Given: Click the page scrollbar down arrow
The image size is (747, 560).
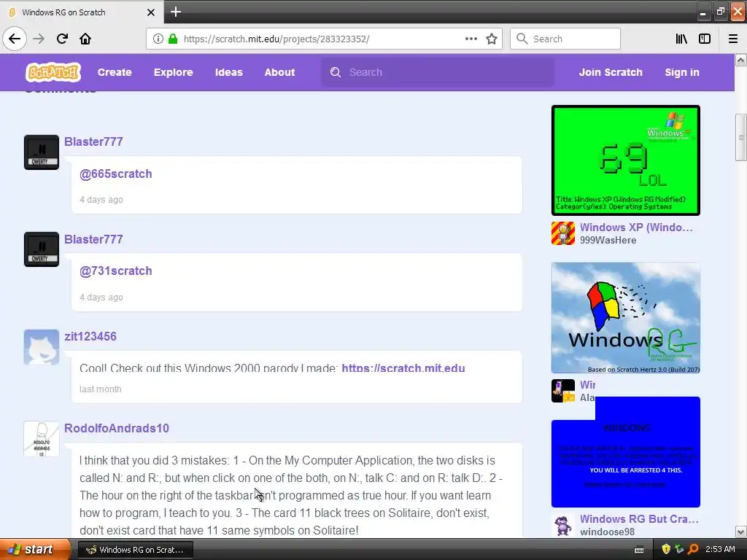Looking at the screenshot, I should click(741, 532).
